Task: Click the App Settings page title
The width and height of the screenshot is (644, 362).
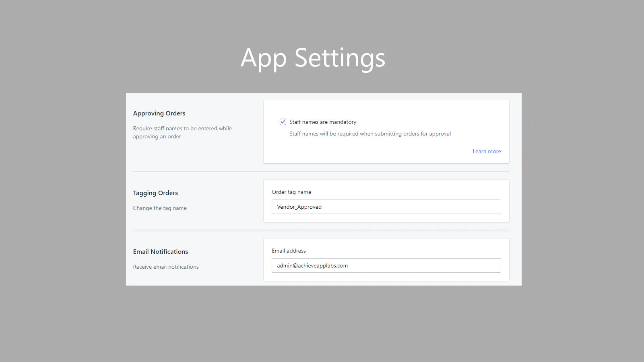Action: click(313, 58)
